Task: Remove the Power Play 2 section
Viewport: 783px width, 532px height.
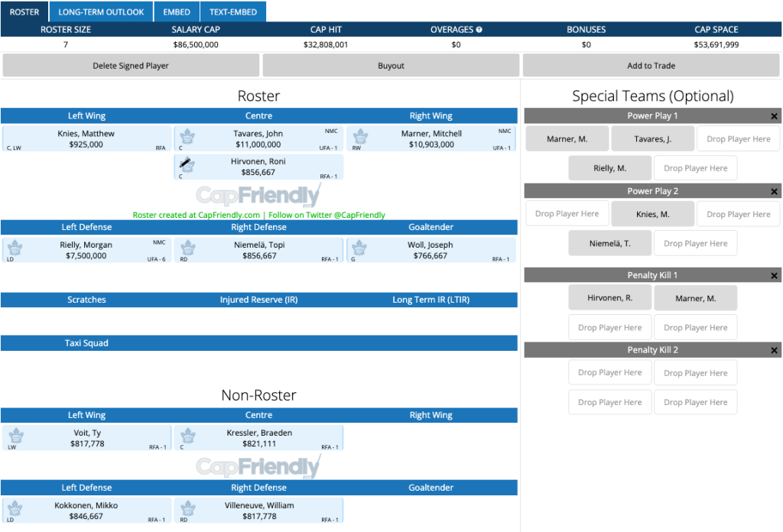Action: pos(774,191)
